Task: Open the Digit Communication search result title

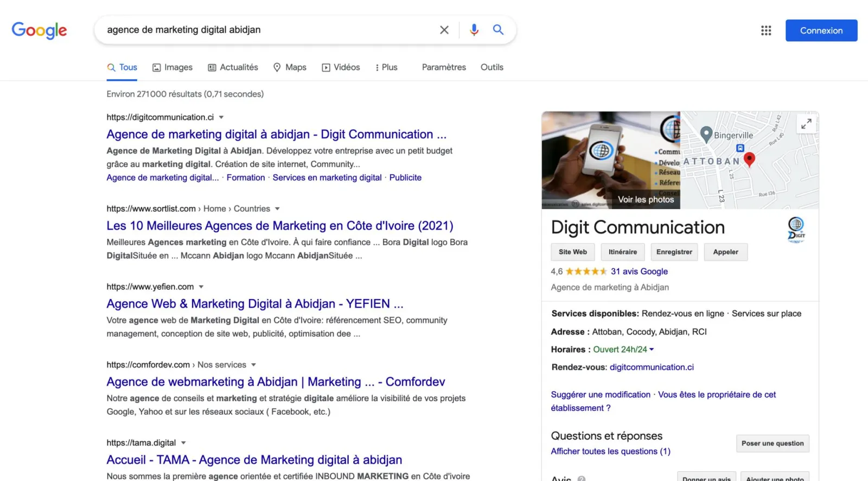Action: click(x=277, y=134)
